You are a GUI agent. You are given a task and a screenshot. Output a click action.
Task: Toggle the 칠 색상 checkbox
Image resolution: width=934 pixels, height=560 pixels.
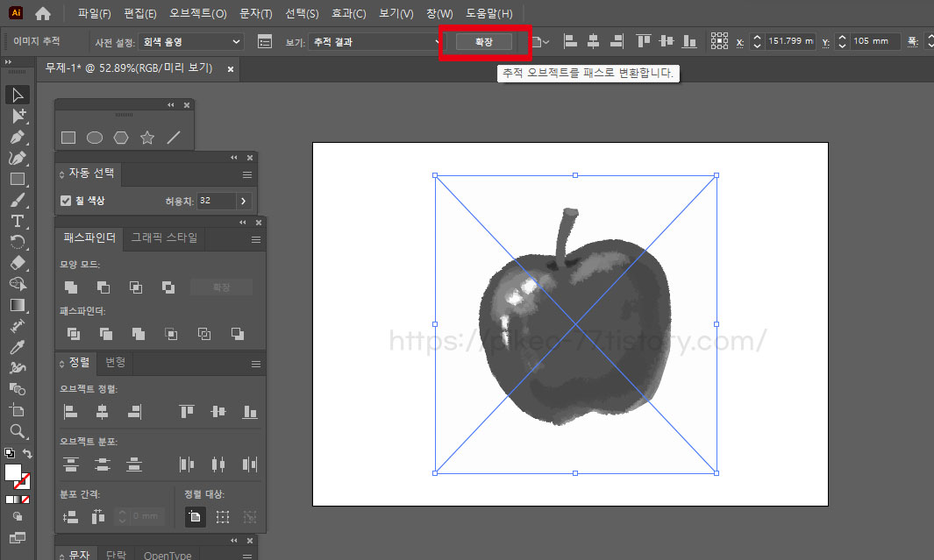coord(66,201)
